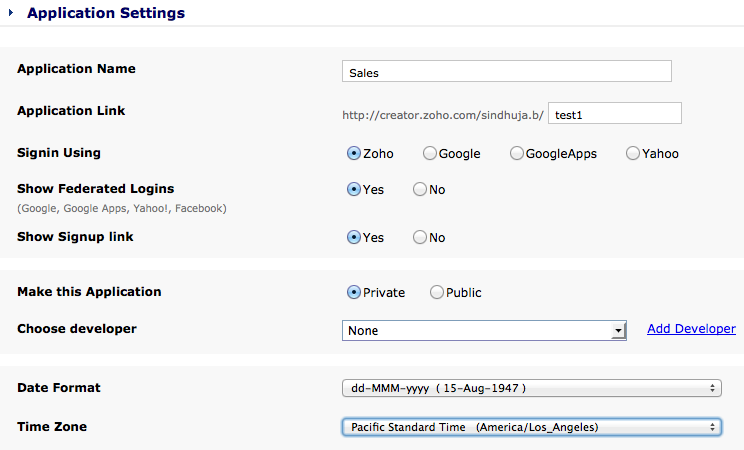This screenshot has width=744, height=450.
Task: Open the Date Format dropdown
Action: pyautogui.click(x=531, y=388)
